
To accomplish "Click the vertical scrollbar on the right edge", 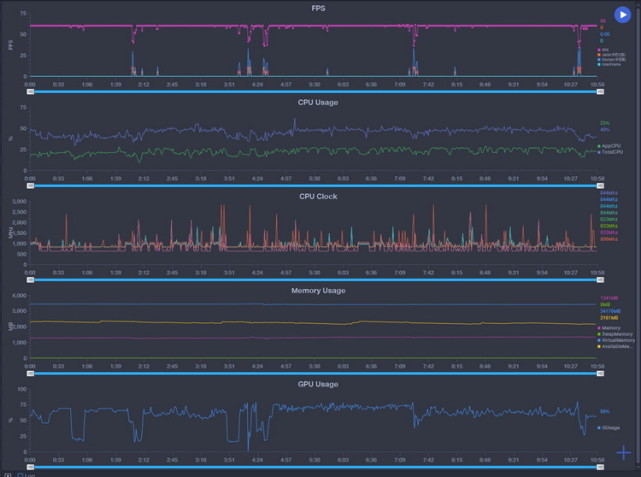I will [x=639, y=238].
